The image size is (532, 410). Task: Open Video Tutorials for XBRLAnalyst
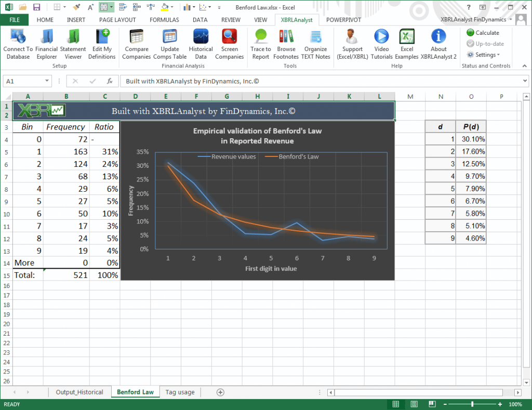coord(381,44)
